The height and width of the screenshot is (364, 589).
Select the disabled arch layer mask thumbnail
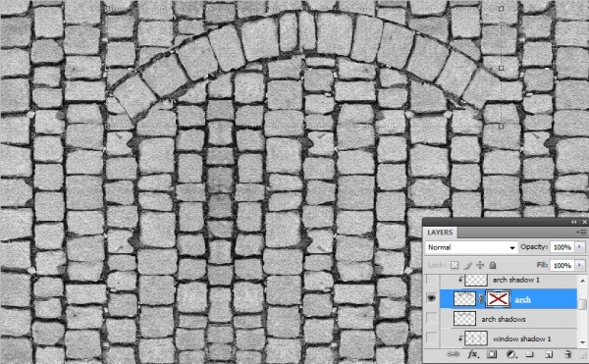[498, 298]
